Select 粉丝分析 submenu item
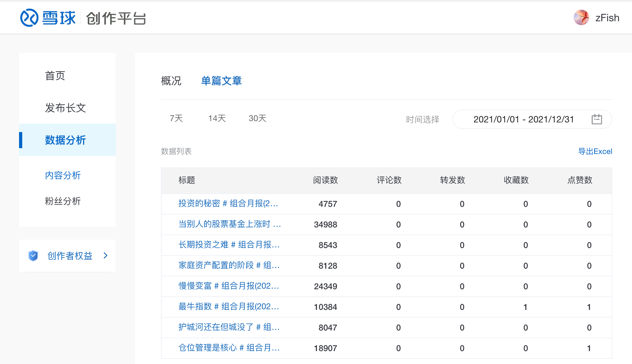 click(63, 201)
